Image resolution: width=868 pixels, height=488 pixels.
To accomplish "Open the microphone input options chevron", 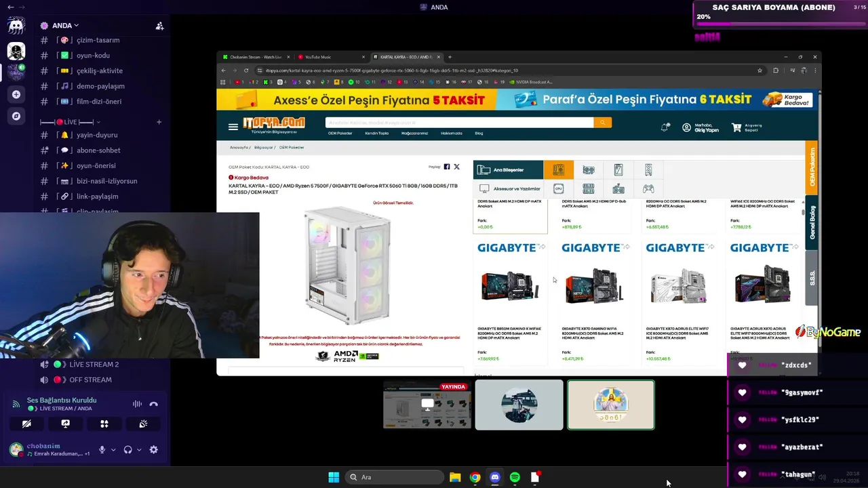I will pyautogui.click(x=113, y=449).
